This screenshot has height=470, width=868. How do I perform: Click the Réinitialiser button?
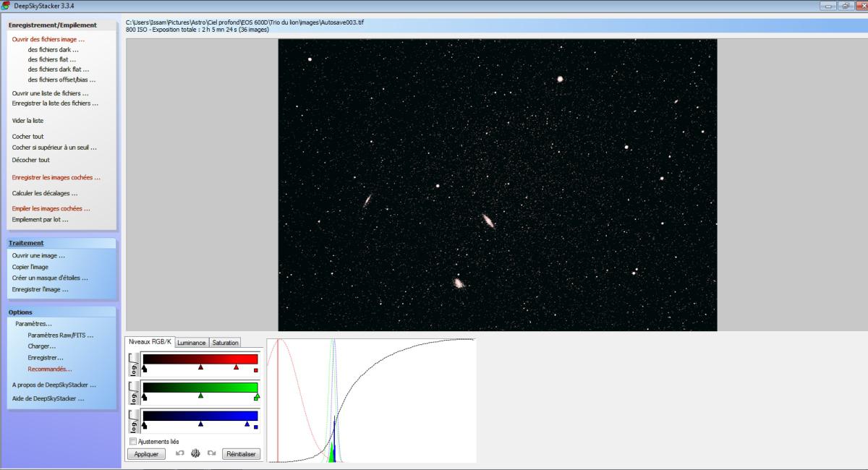tap(241, 454)
